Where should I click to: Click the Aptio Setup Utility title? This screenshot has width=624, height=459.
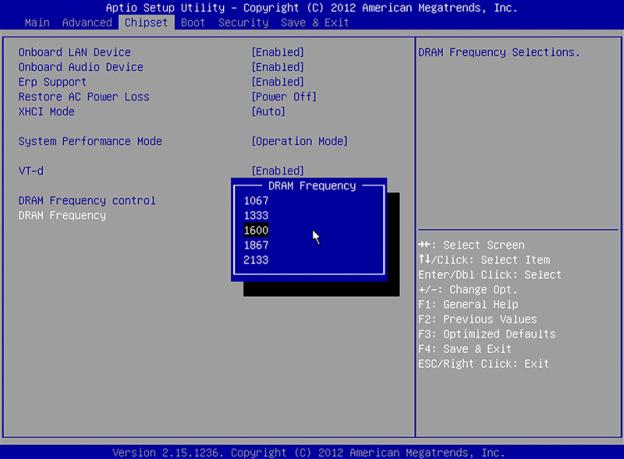click(x=312, y=8)
